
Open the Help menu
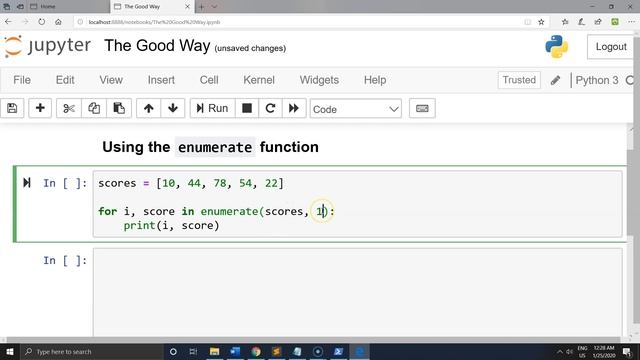(375, 80)
